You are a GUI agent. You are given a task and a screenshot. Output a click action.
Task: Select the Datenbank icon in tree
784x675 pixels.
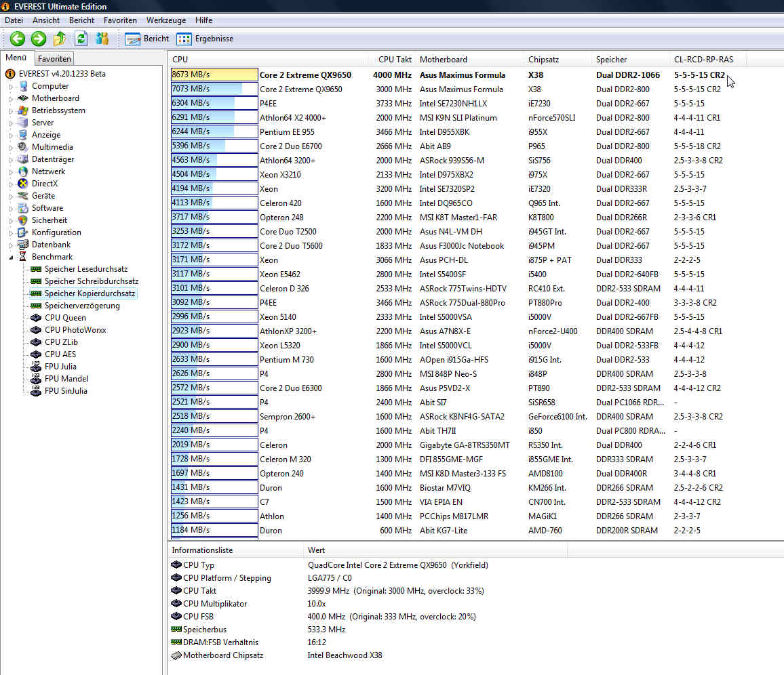point(23,245)
